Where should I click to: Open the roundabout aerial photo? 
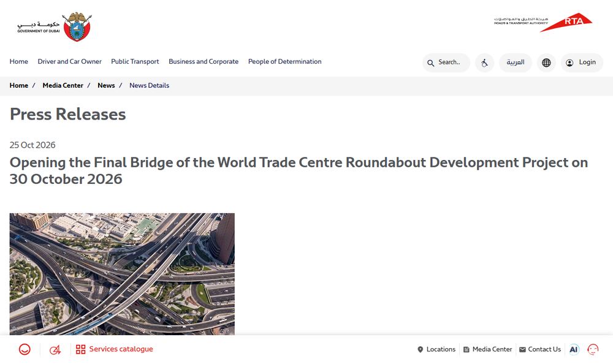[122, 274]
